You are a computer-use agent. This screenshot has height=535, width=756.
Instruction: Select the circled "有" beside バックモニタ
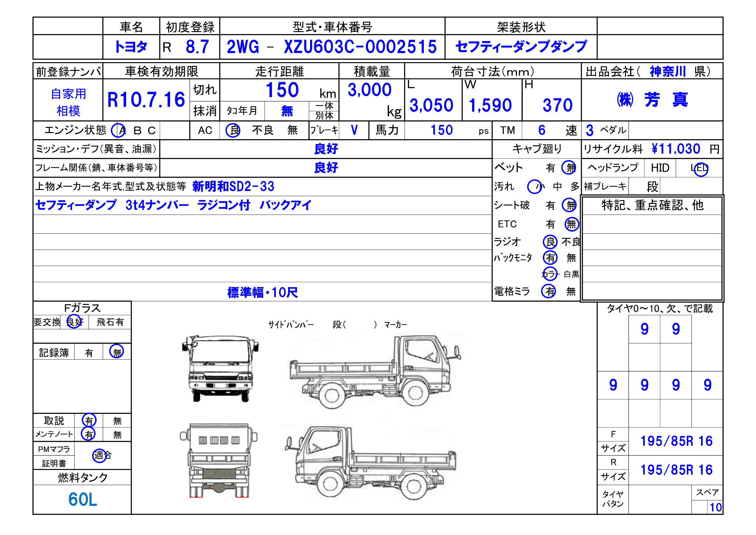click(550, 257)
